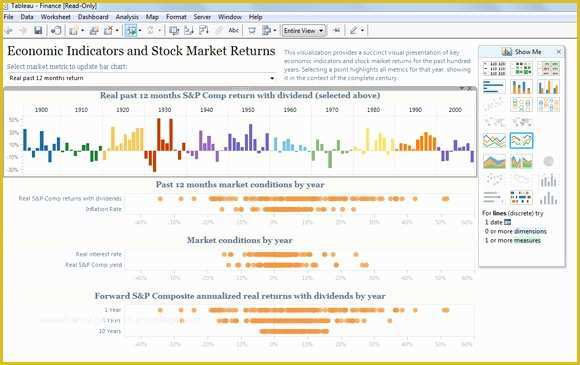
Task: Select the highlight table chart in Show Me
Action: (549, 69)
